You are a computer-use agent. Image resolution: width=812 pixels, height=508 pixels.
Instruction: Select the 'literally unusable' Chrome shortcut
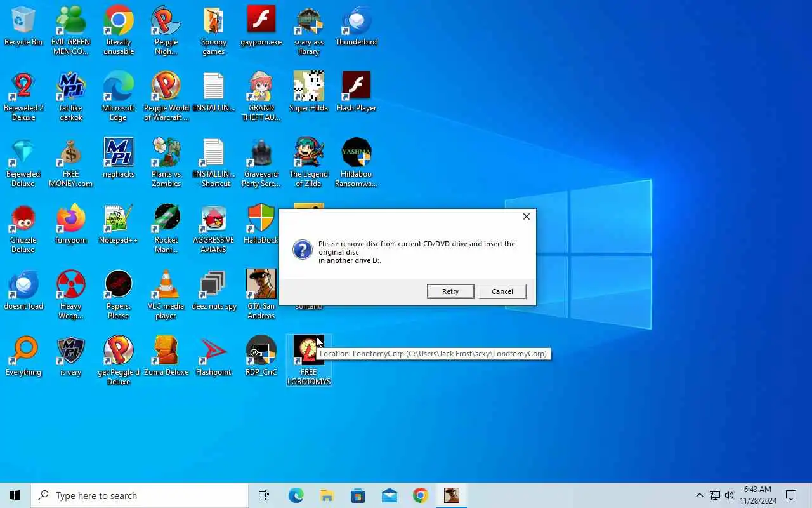(x=119, y=30)
